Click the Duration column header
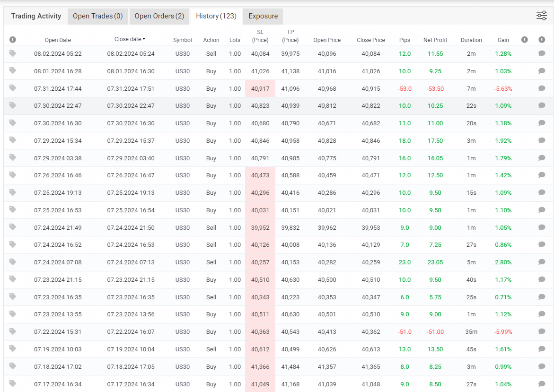 [x=471, y=40]
